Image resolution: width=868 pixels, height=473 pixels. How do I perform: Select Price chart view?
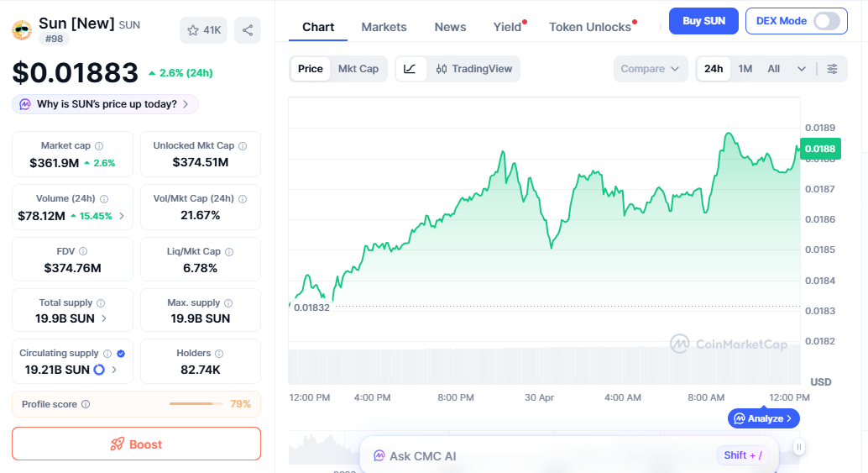pos(310,69)
